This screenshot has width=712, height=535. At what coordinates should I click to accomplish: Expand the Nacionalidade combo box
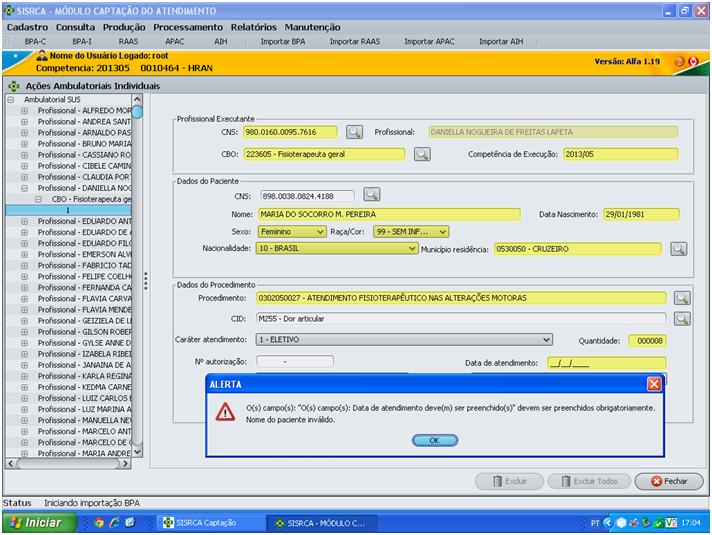412,249
